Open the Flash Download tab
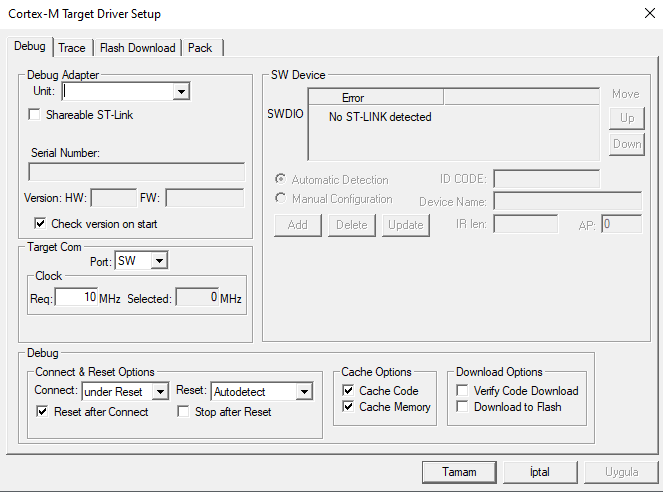This screenshot has height=492, width=663. click(138, 48)
